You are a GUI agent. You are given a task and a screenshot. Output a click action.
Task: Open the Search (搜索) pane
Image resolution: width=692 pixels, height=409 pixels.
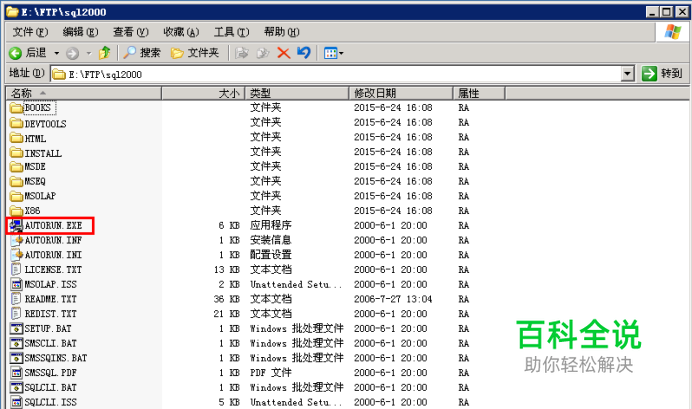click(142, 53)
